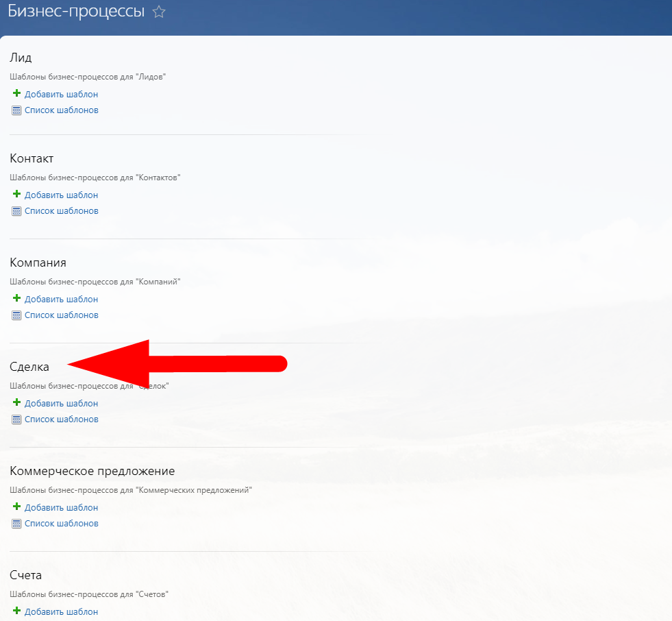
Task: Click list icon in the Лид section
Action: tap(16, 110)
